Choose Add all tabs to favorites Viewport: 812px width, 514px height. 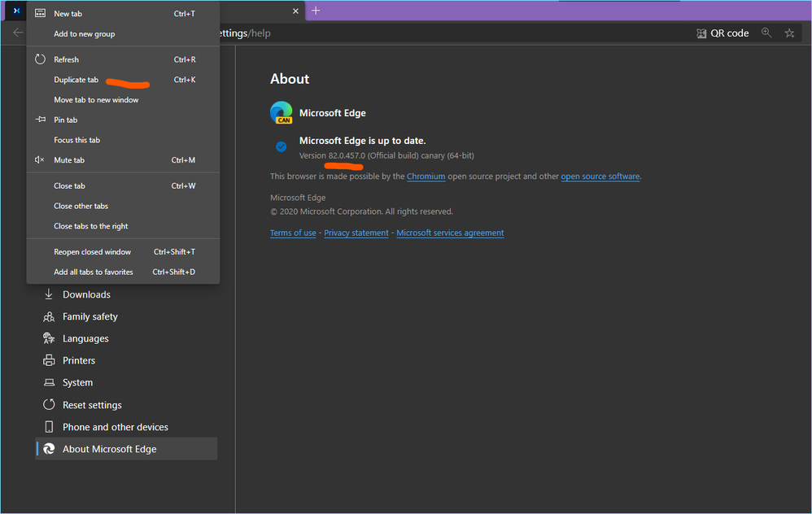pos(123,272)
